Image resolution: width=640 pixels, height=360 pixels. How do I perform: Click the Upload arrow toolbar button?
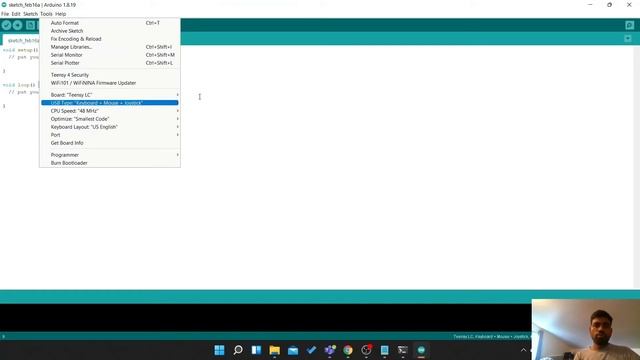18,25
